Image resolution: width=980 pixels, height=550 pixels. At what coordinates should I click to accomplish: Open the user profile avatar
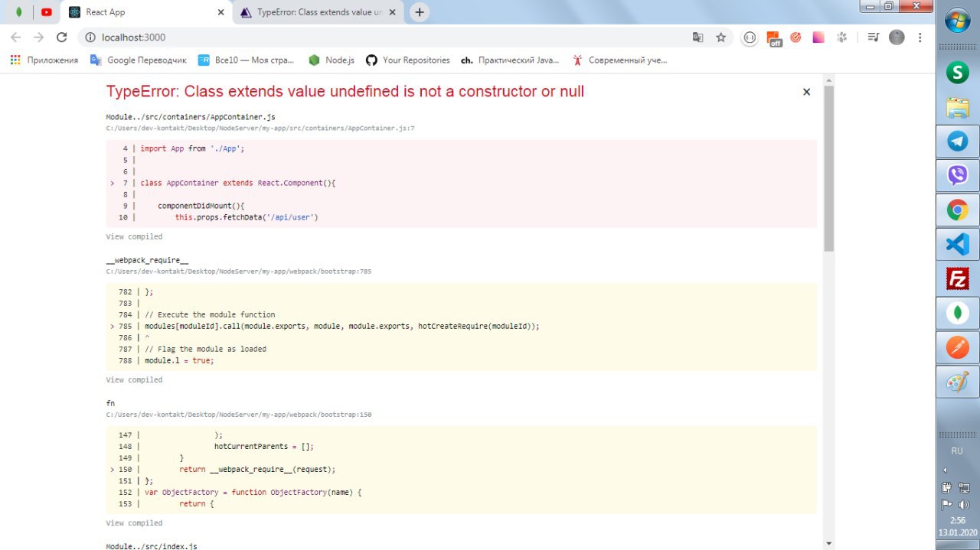coord(897,37)
